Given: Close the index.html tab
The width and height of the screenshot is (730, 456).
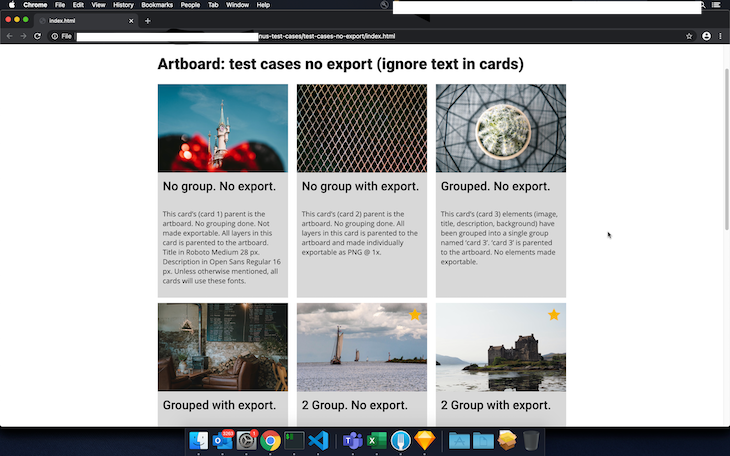Looking at the screenshot, I should point(131,20).
